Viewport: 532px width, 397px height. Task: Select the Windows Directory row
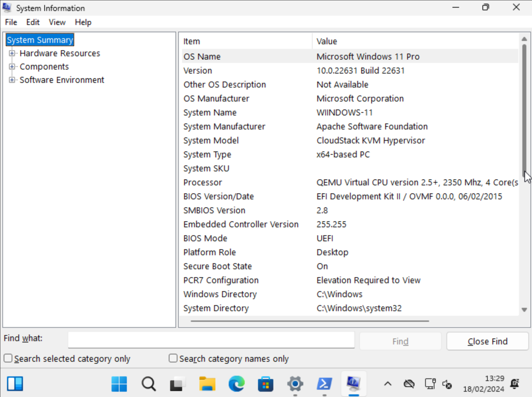350,294
